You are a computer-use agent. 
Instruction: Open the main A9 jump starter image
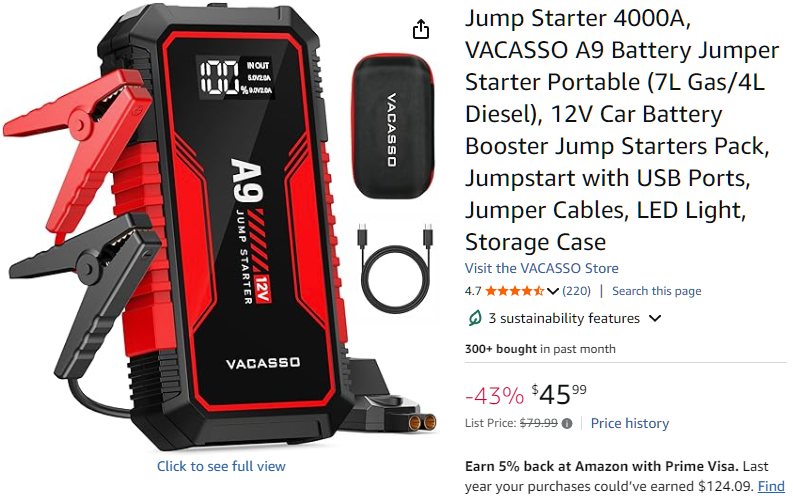tap(221, 228)
